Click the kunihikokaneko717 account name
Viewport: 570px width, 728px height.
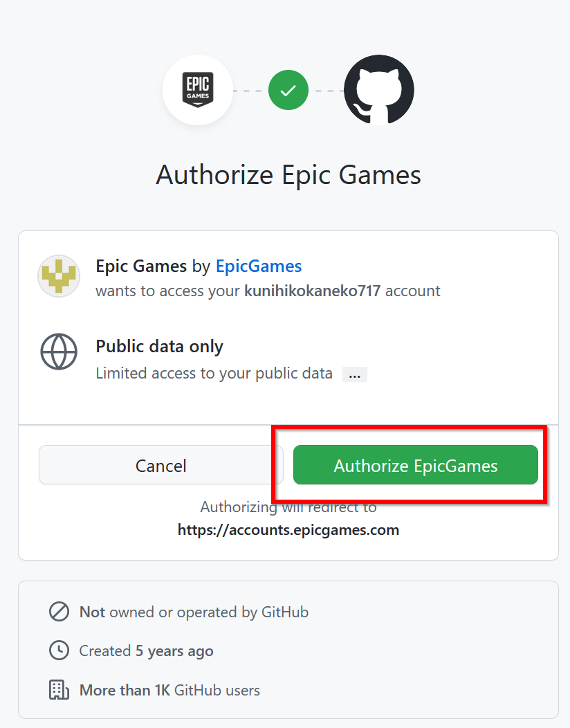click(313, 291)
